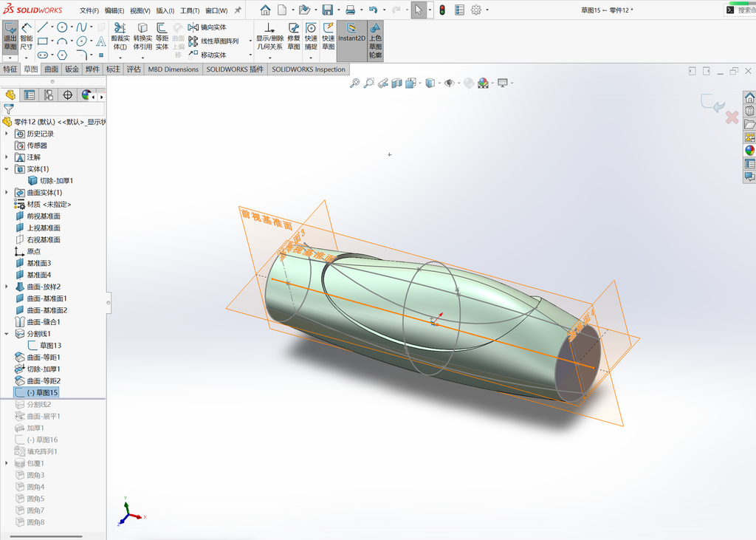Select the Spline sketch tool
Viewport: 756px width, 540px height.
[81, 27]
